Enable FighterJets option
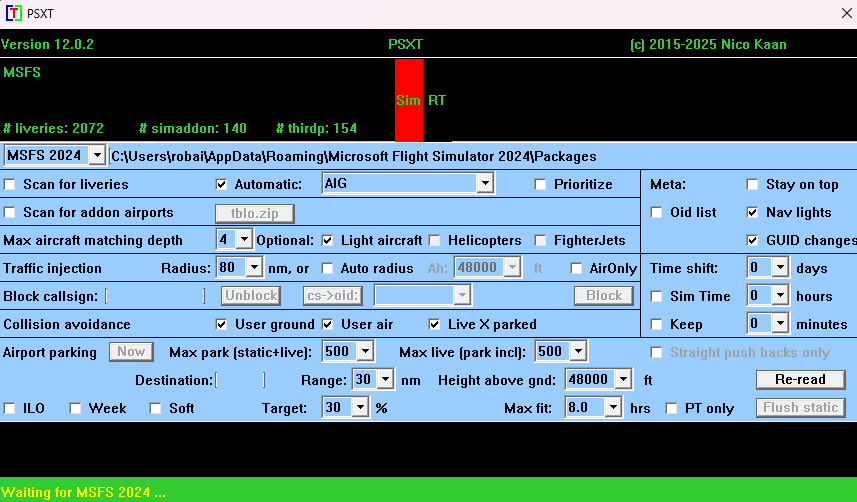This screenshot has height=502, width=857. (540, 240)
